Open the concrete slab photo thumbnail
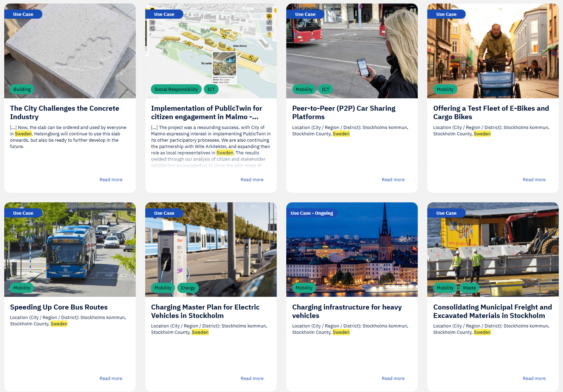563x392 pixels. pos(70,51)
